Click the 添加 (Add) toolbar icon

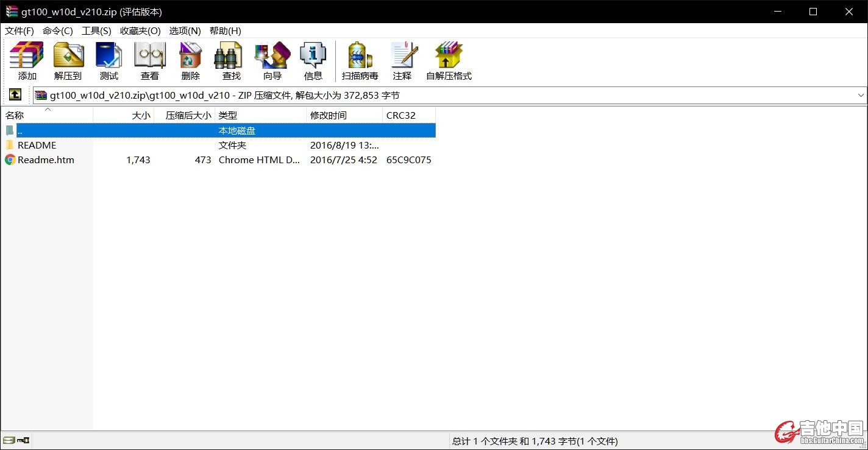[x=27, y=61]
